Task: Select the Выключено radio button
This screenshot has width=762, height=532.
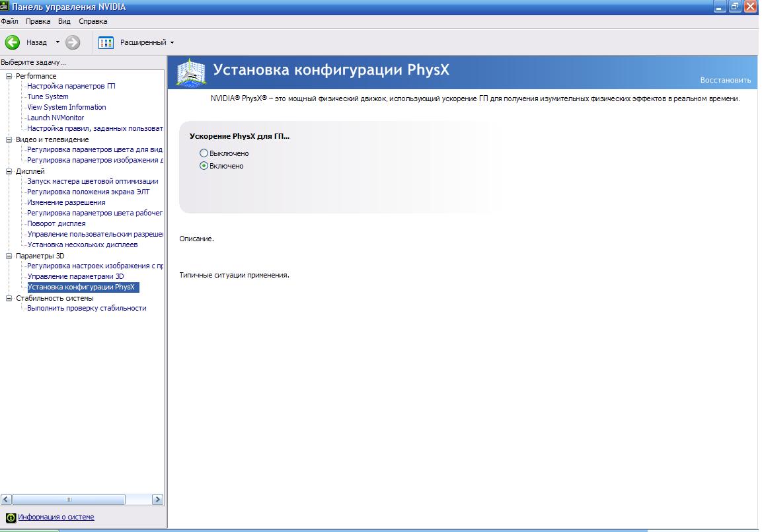Action: pyautogui.click(x=204, y=153)
